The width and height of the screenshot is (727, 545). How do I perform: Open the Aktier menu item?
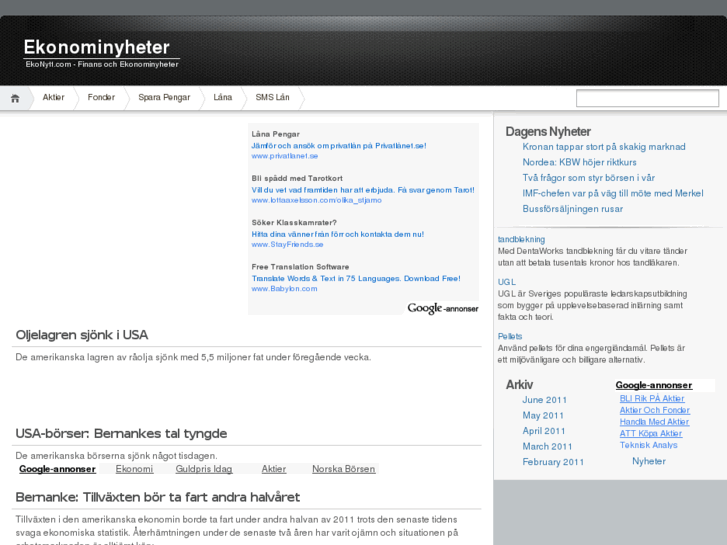(x=53, y=97)
